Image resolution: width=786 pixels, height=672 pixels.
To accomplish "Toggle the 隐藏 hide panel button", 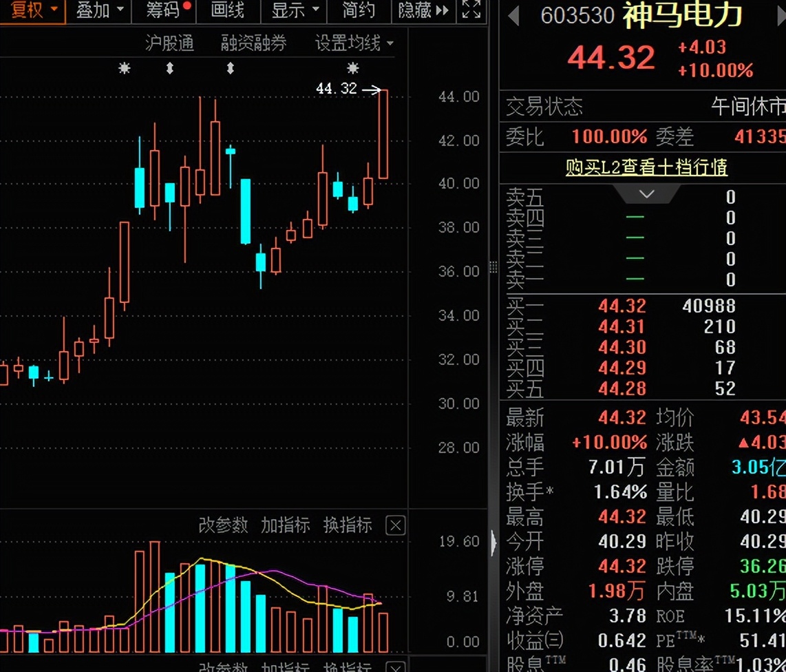I will [x=422, y=10].
